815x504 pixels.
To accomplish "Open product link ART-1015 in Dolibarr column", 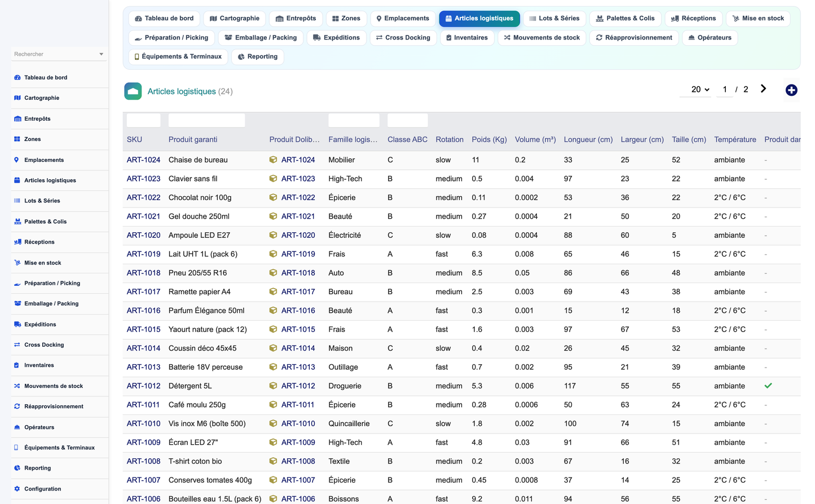I will 298,329.
